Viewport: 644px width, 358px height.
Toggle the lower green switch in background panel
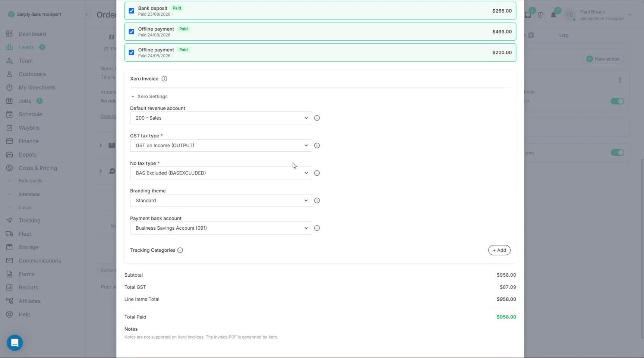tap(617, 153)
